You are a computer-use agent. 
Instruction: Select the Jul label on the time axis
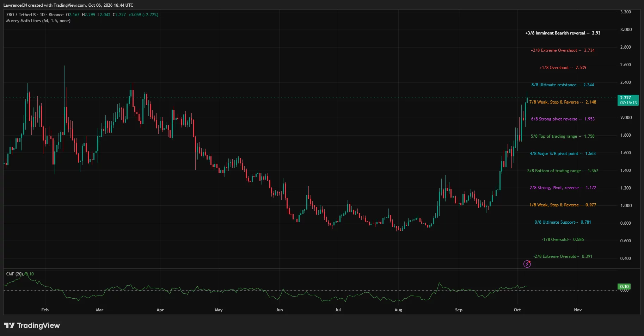(338, 310)
